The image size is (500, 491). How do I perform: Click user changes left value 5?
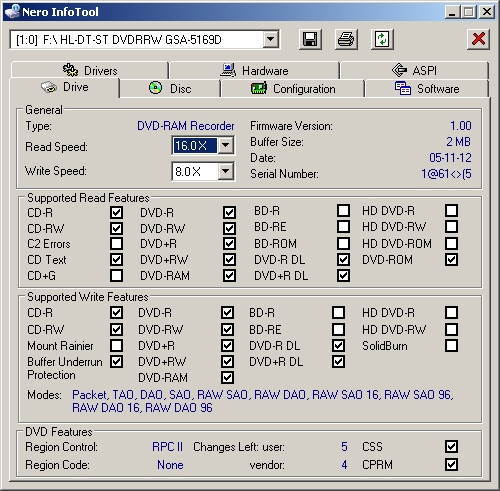coord(344,447)
